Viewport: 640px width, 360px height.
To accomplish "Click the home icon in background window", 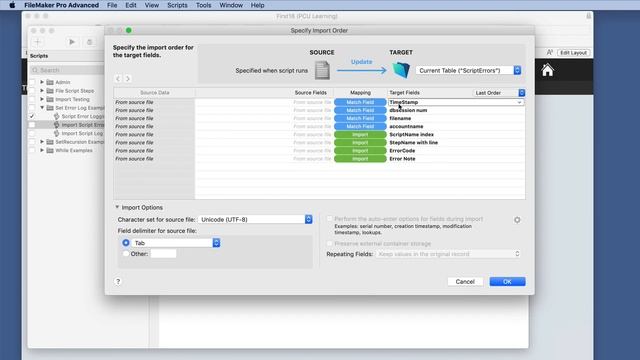I will pos(547,70).
